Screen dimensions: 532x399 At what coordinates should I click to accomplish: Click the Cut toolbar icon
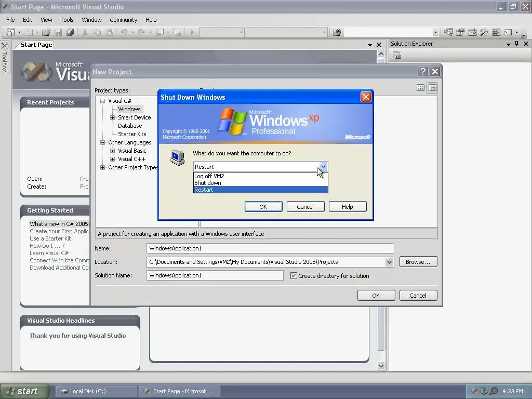coord(85,32)
